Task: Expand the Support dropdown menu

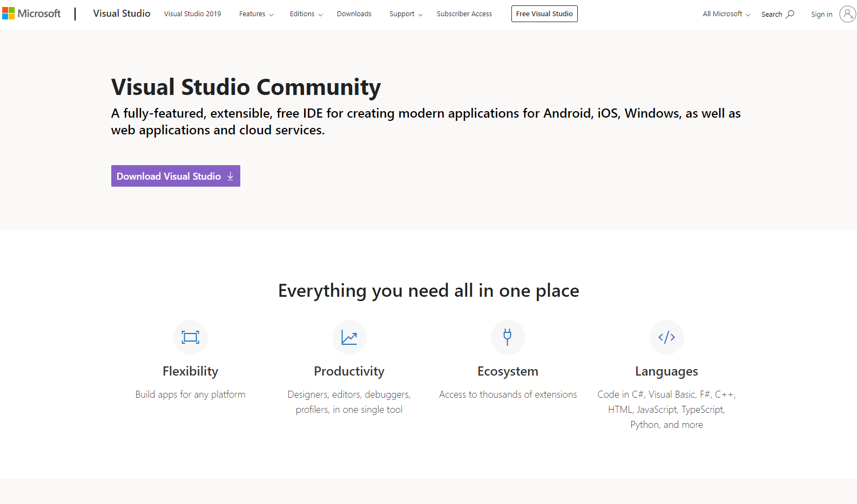Action: 406,14
